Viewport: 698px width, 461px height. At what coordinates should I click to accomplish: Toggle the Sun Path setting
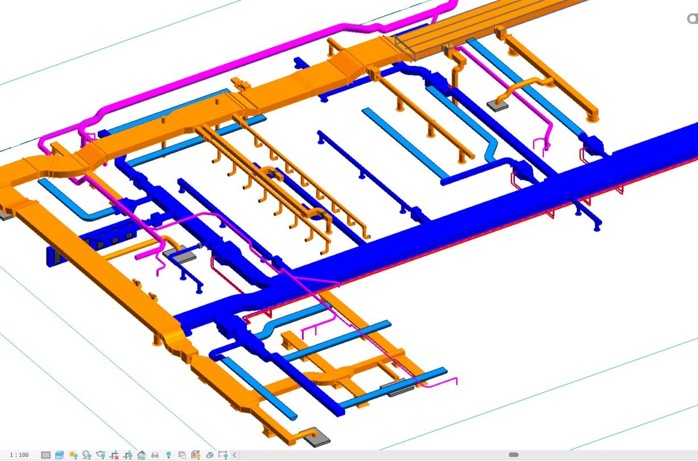73,455
